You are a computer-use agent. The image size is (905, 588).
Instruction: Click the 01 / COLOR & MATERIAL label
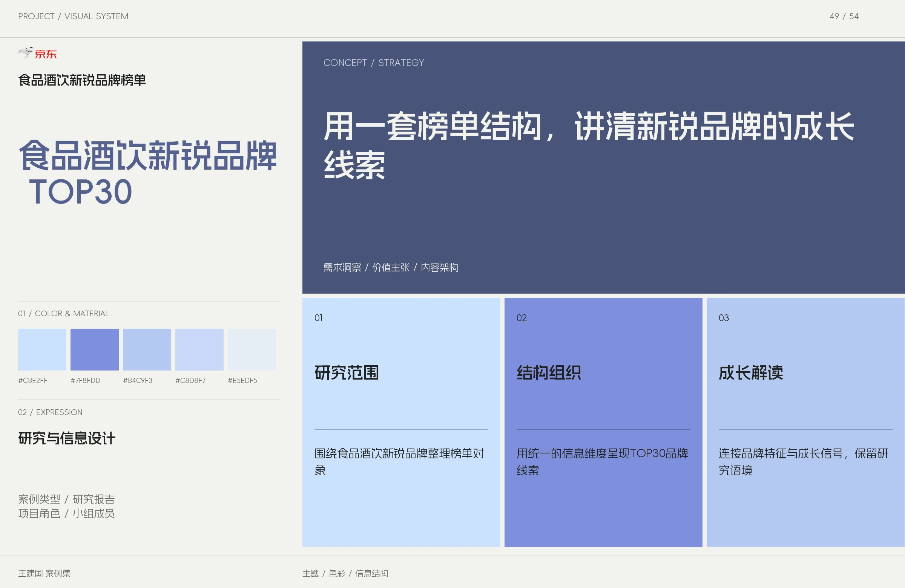tap(63, 314)
